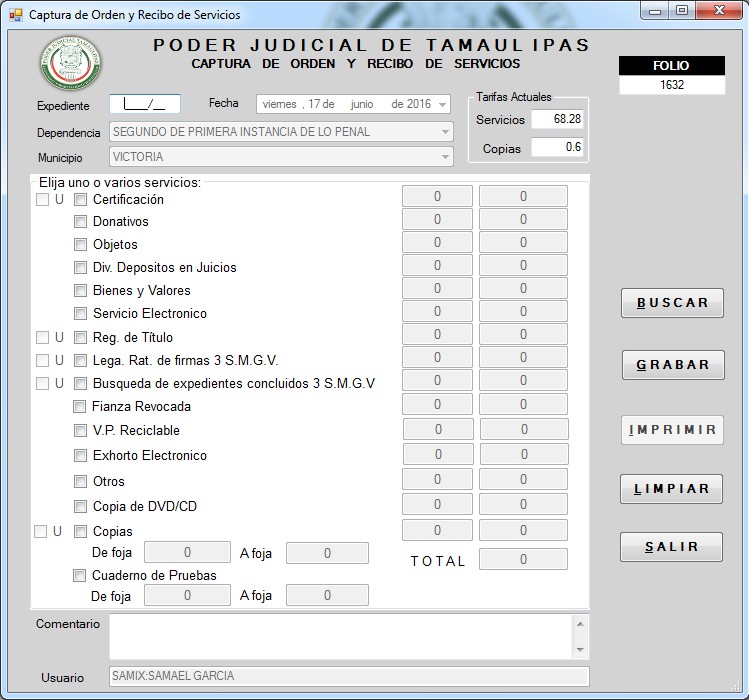Screen dimensions: 749x700
Task: Tick the Cuaderno de Pruebas checkbox
Action: pyautogui.click(x=79, y=575)
